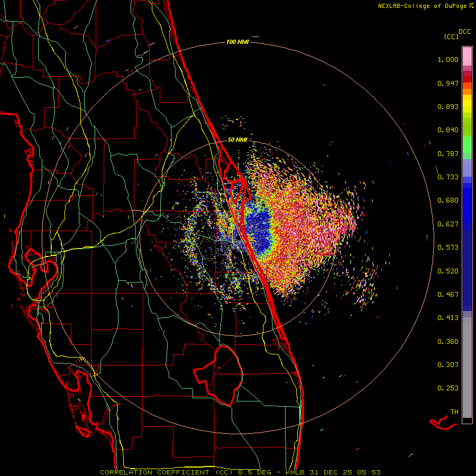Click the 0.520 scale value

pyautogui.click(x=448, y=271)
